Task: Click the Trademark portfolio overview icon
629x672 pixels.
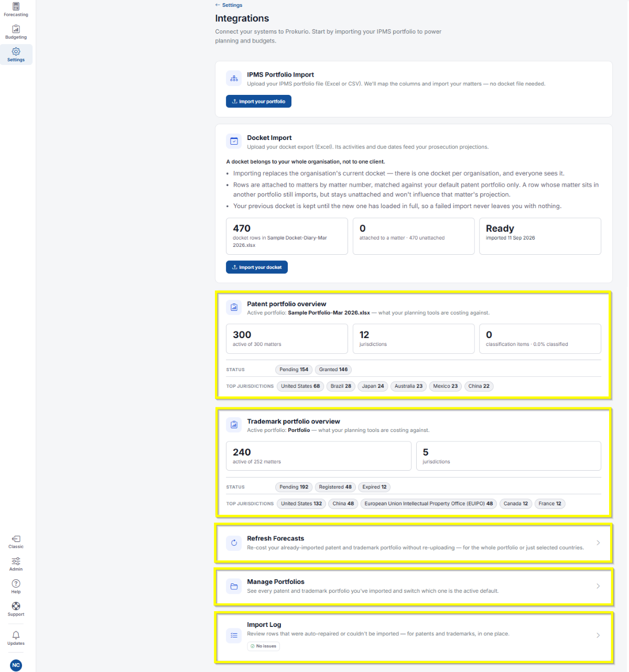Action: point(234,425)
